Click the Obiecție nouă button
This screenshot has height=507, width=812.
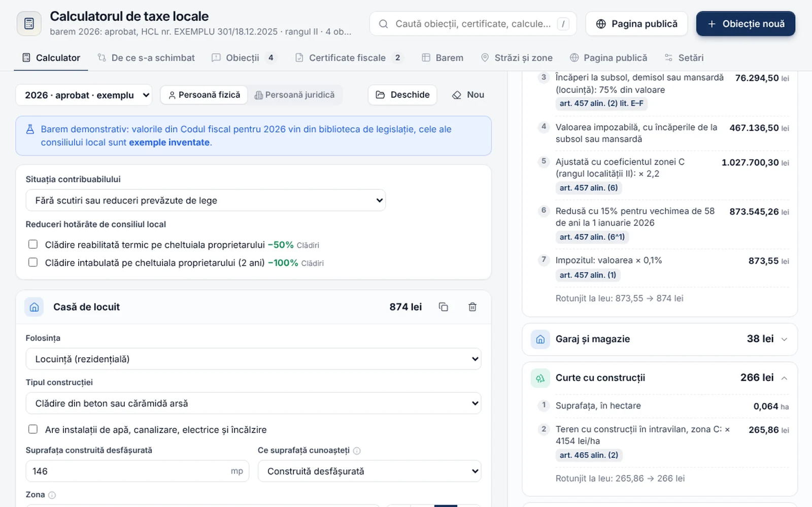(x=746, y=24)
